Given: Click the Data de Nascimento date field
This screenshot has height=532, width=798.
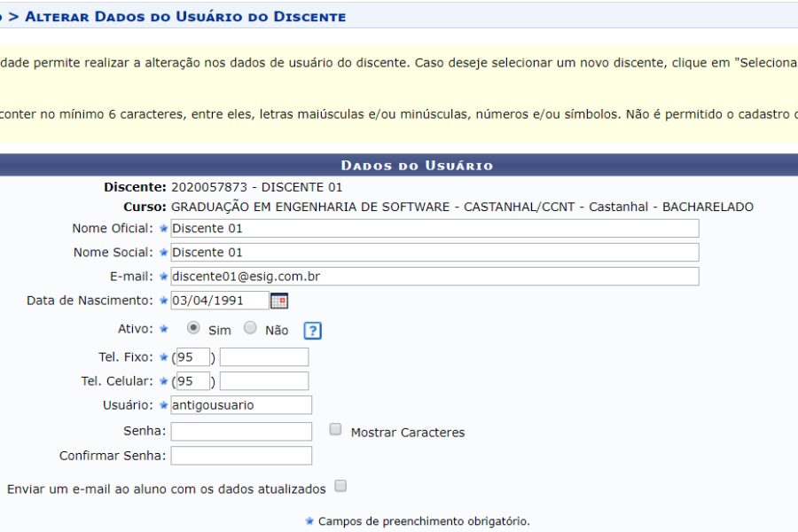Looking at the screenshot, I should pyautogui.click(x=219, y=301).
